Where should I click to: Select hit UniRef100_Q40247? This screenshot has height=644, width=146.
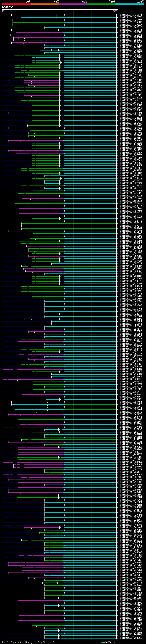click(x=131, y=339)
